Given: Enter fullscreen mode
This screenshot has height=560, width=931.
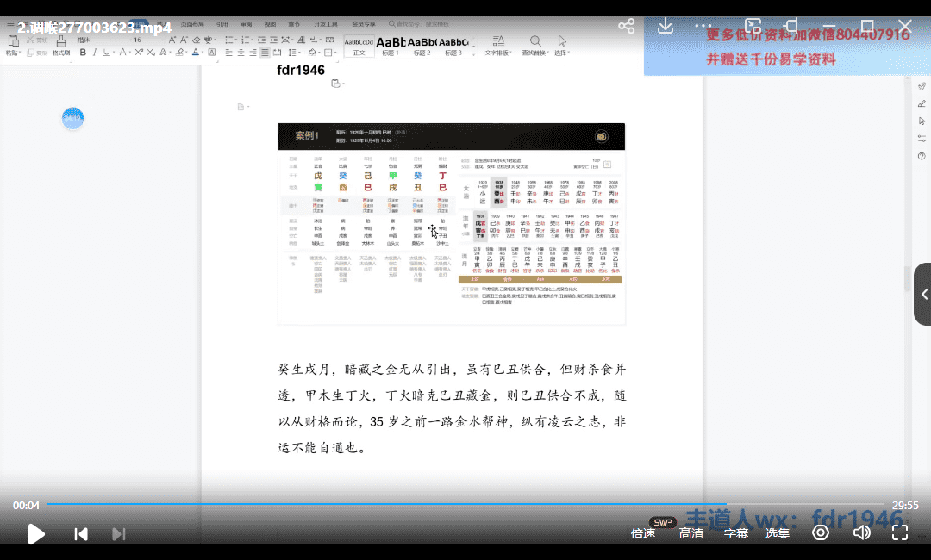Looking at the screenshot, I should [899, 533].
